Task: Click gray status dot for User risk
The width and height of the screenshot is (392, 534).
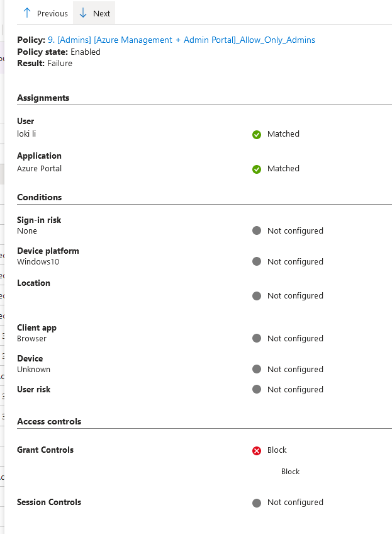Action: coord(257,389)
